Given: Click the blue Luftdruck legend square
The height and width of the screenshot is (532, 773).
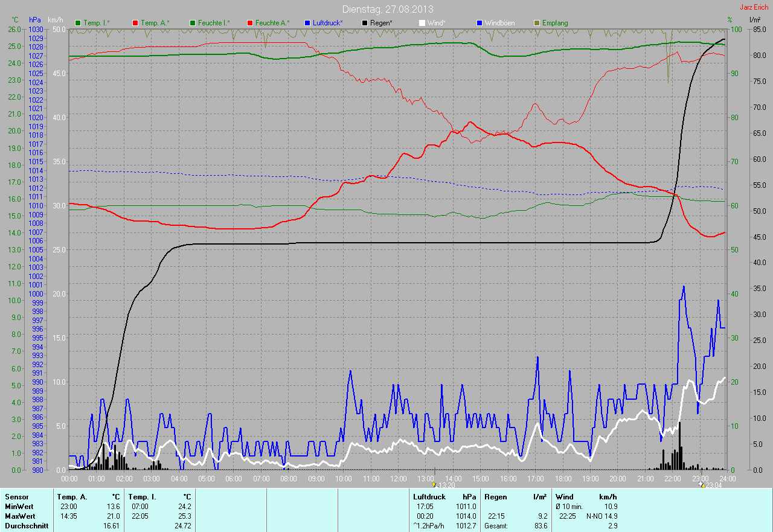Looking at the screenshot, I should coord(307,23).
